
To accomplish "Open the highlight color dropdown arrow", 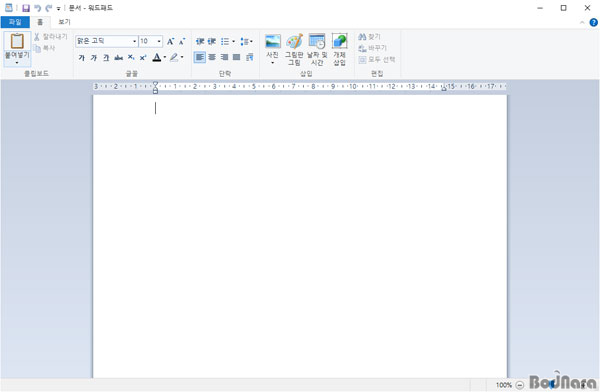I will [x=182, y=57].
